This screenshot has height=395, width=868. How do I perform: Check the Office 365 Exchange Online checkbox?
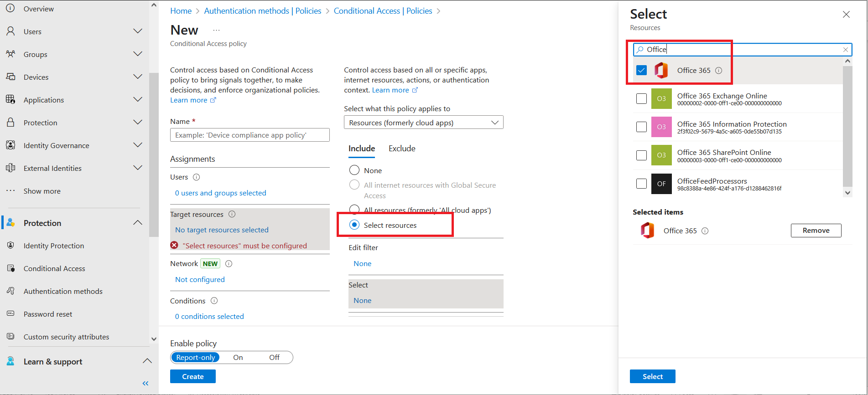[x=641, y=99]
